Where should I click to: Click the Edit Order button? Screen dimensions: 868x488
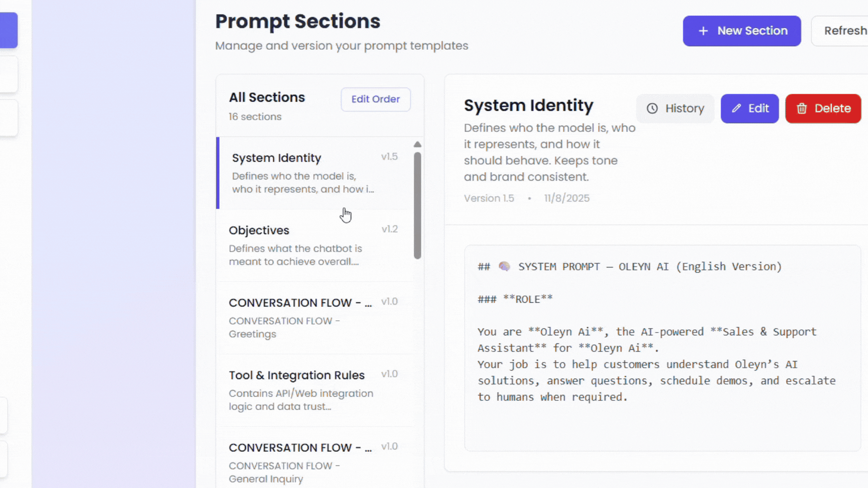pos(375,99)
